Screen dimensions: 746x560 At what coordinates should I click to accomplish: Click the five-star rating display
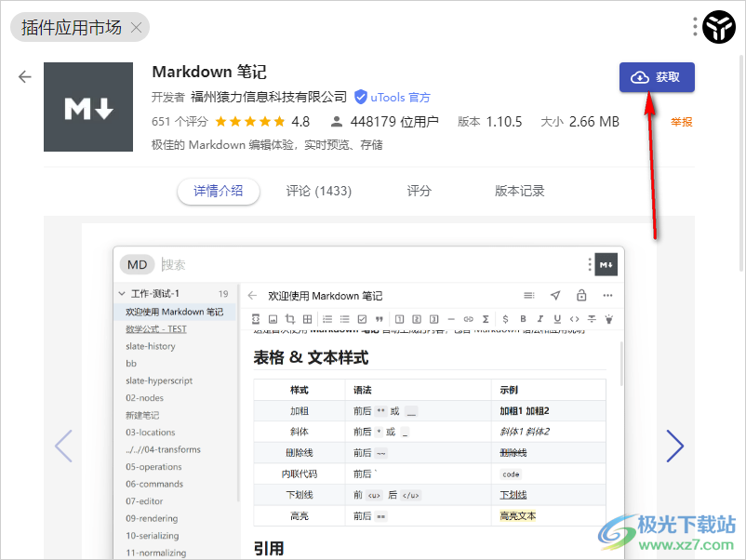[x=250, y=122]
